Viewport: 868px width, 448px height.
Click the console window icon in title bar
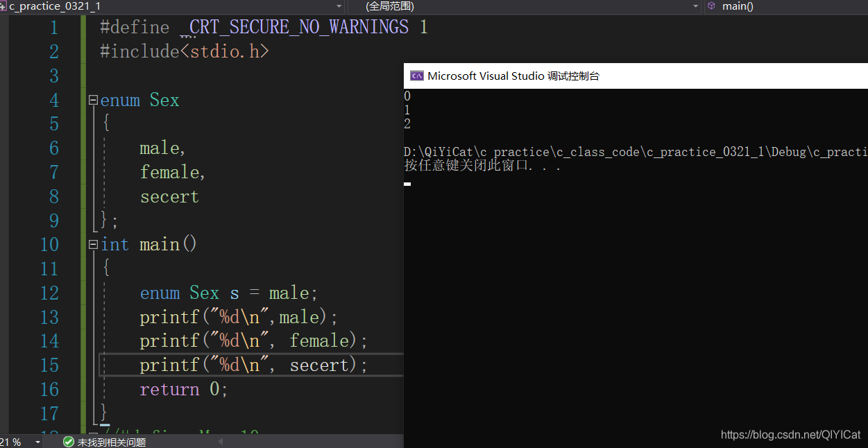point(417,76)
